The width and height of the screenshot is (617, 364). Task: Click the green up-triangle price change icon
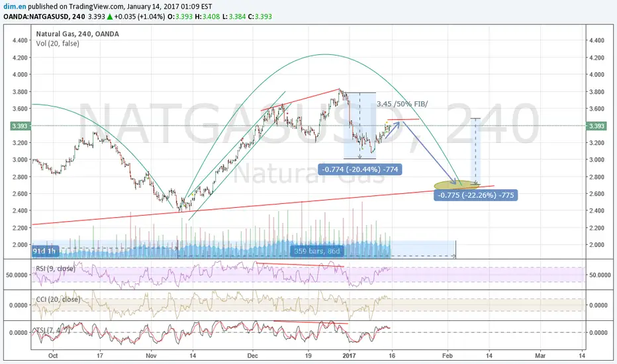[x=110, y=17]
